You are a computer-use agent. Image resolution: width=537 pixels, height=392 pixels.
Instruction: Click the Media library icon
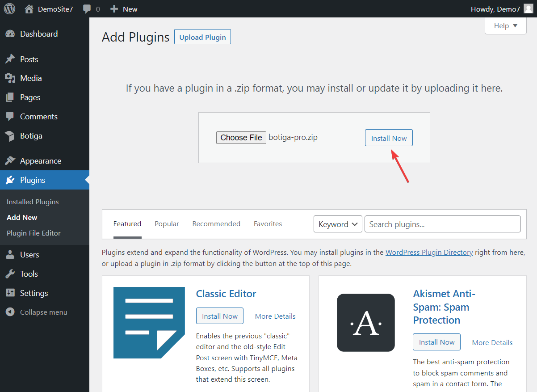point(10,78)
